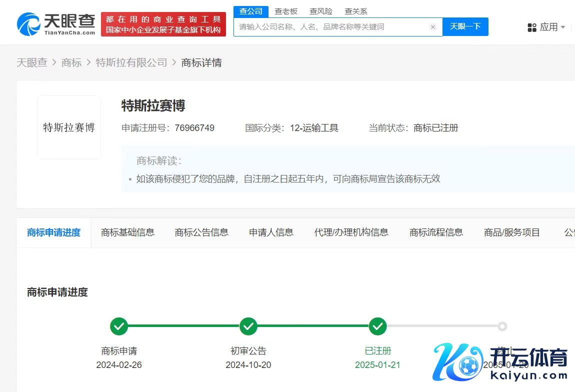Click the 商标申请 green checkmark step
575x392 pixels.
tap(119, 326)
